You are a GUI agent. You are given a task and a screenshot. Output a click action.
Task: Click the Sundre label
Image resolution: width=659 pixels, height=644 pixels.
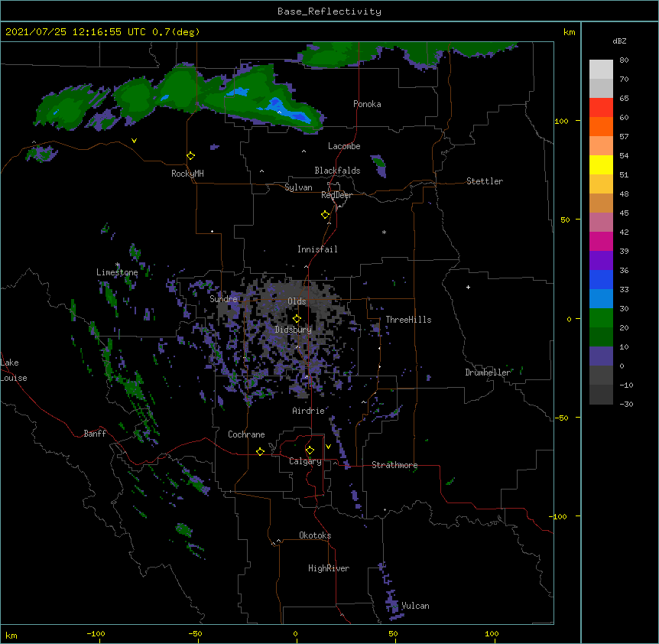click(223, 299)
